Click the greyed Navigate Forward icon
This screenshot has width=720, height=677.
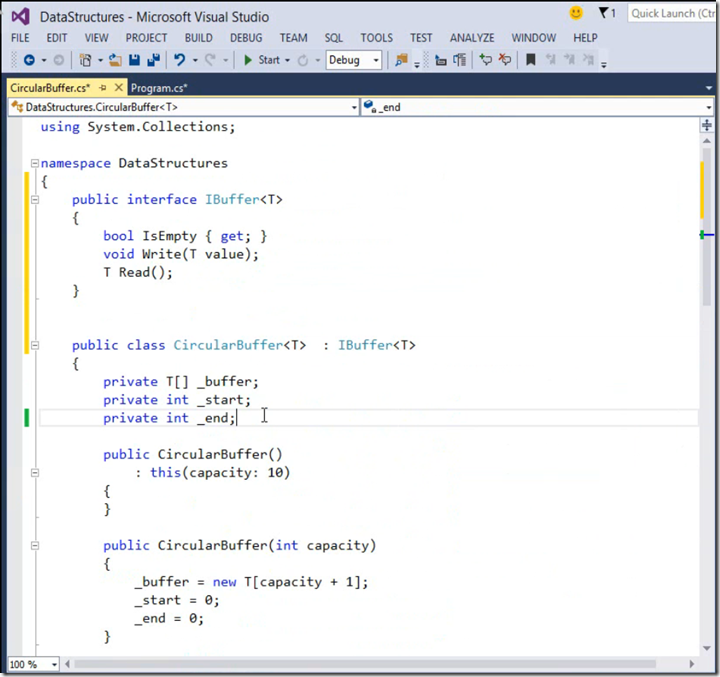59,60
